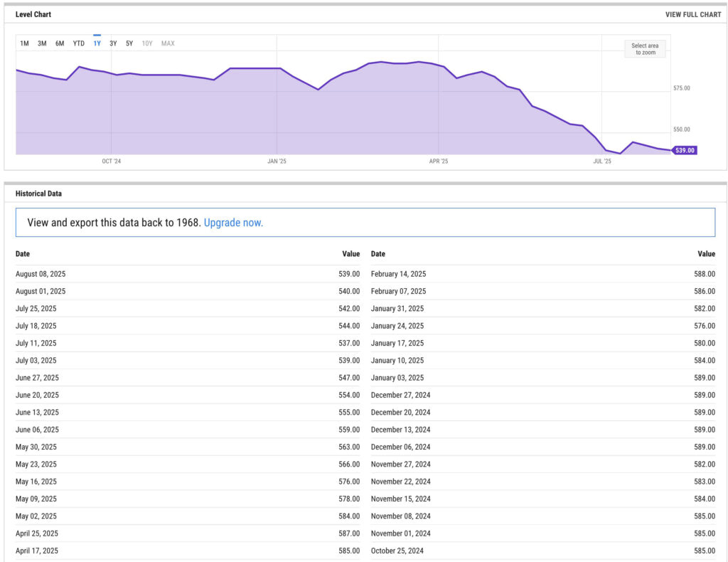Select the July 11, 2025 date cell
Screen dimensions: 728x562
coord(36,343)
